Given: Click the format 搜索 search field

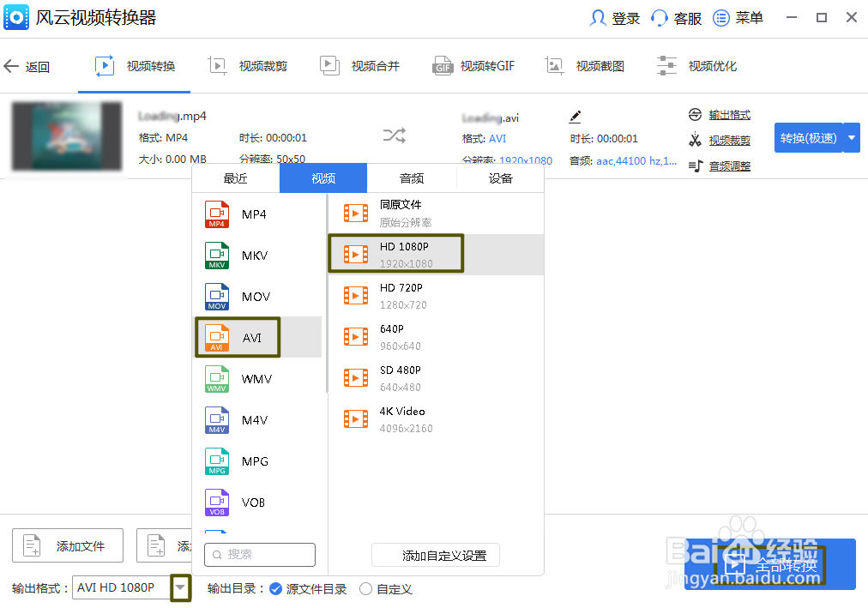Looking at the screenshot, I should pyautogui.click(x=260, y=554).
